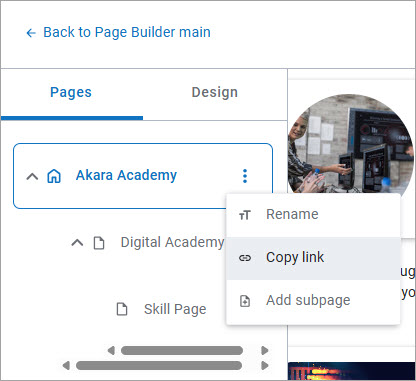Select the Skill Page tree item
416x381 pixels.
tap(175, 309)
